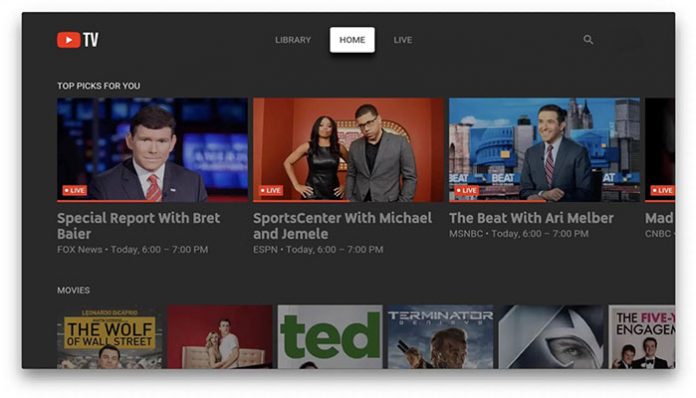Select the title 'The Beat With Ari Melber'
Screen dimensions: 696x398
[x=531, y=218]
